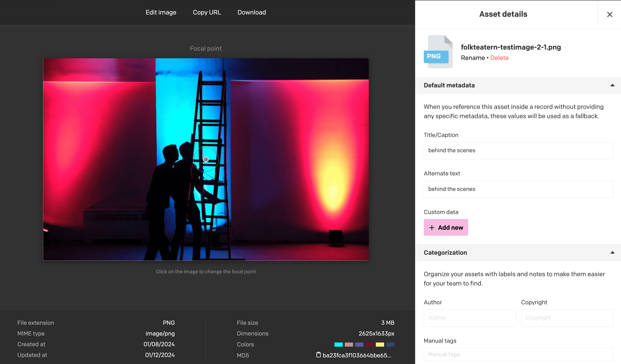621x364 pixels.
Task: Click Download in the top bar
Action: pos(251,12)
